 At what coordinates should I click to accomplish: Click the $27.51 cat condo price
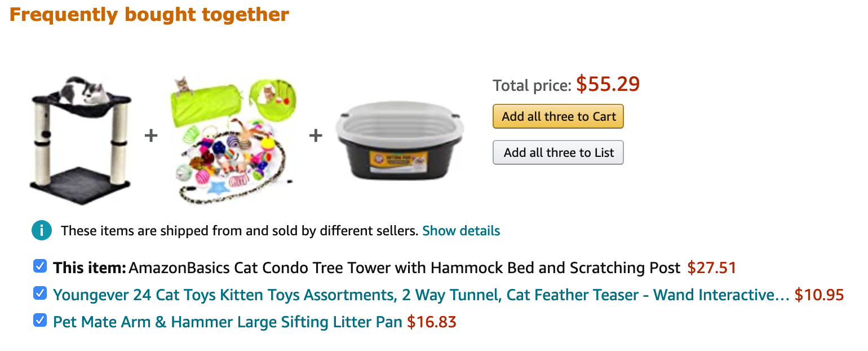[x=712, y=267]
